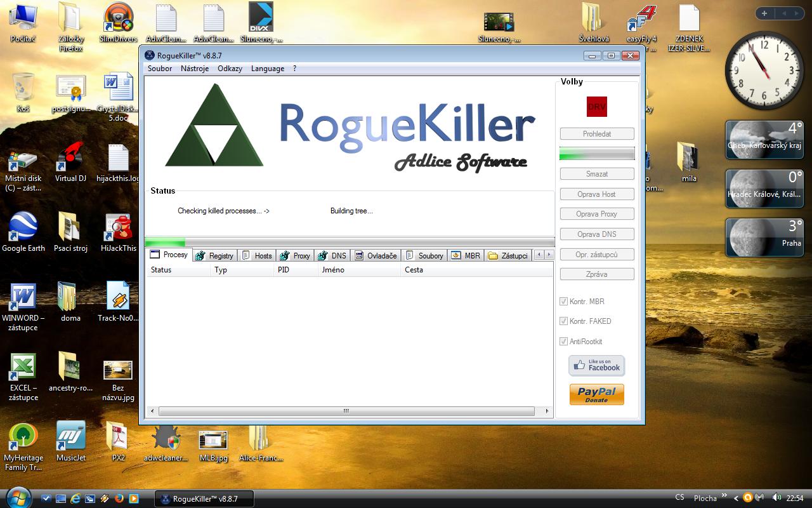
Task: Launch Internet Explorer from quick launch
Action: [76, 498]
